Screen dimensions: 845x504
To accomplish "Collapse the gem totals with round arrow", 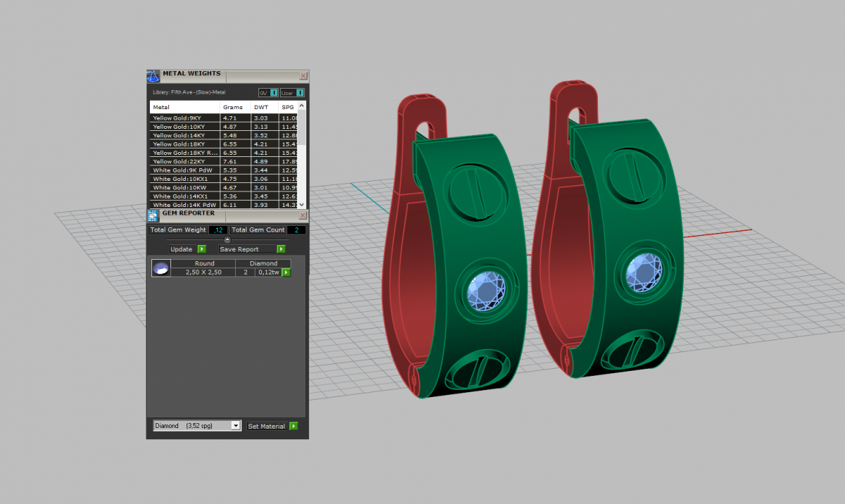I will tap(227, 239).
